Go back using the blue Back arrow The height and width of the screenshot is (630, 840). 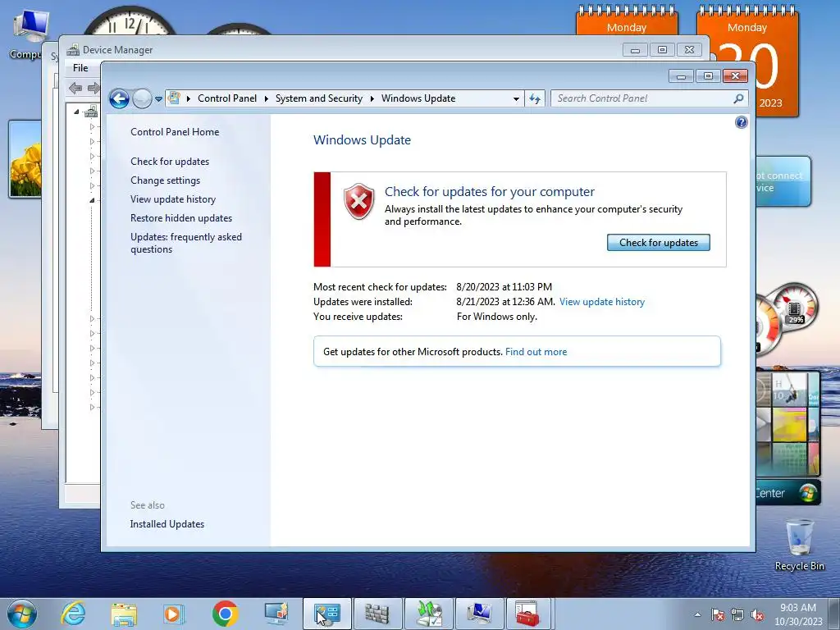pos(119,98)
